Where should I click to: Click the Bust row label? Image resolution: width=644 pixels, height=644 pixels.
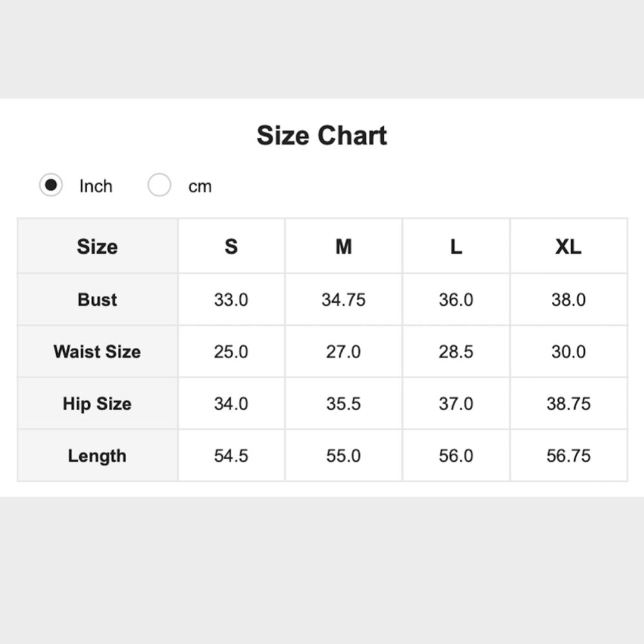[x=97, y=299]
